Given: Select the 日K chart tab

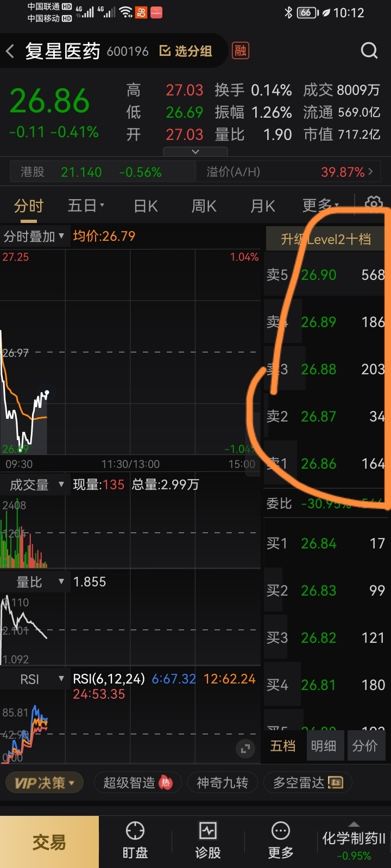Looking at the screenshot, I should (146, 206).
